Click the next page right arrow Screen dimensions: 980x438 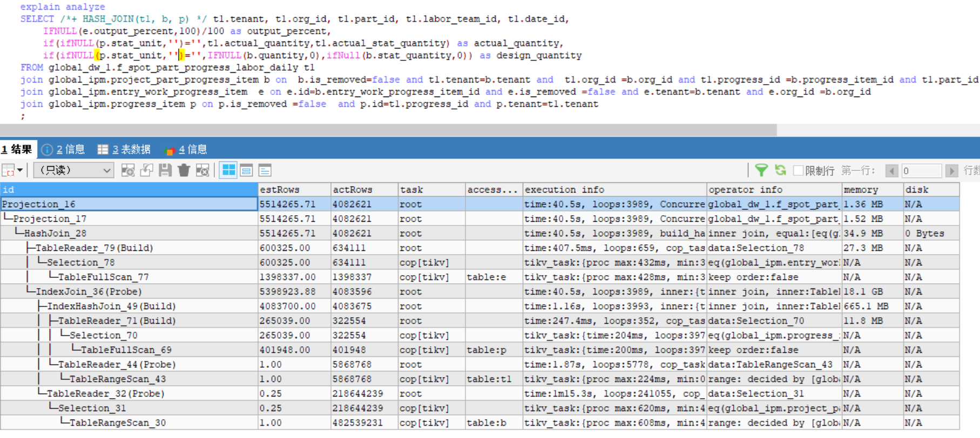(x=951, y=170)
